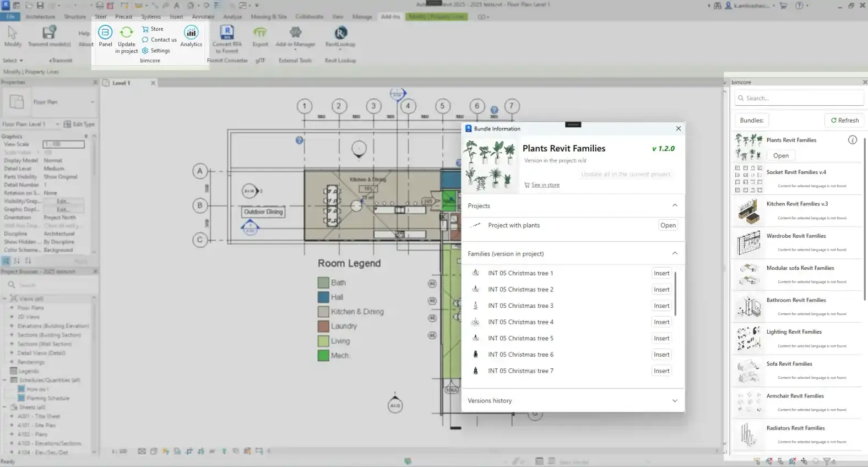Insert INT 05 Christmas tree 1
The image size is (868, 467).
click(x=661, y=273)
